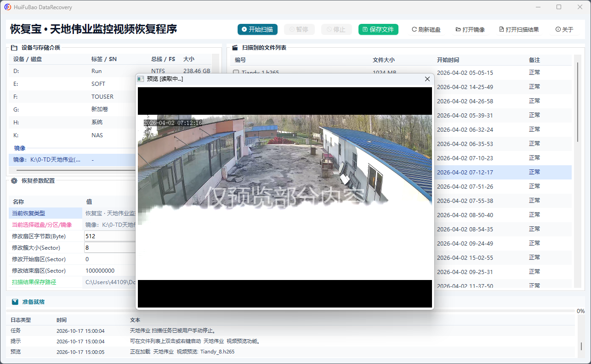Sort file list by 开始时间 column

[x=448, y=60]
